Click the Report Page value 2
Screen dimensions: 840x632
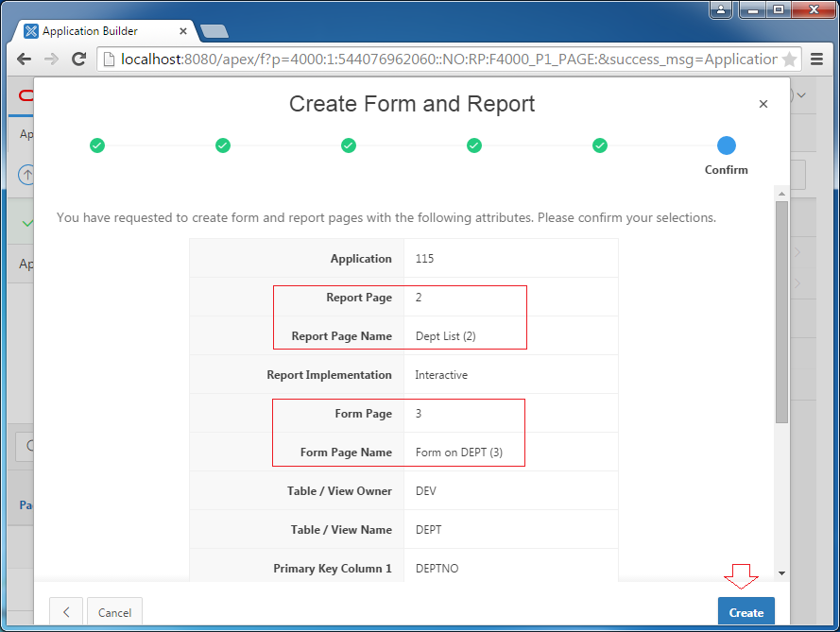(419, 298)
